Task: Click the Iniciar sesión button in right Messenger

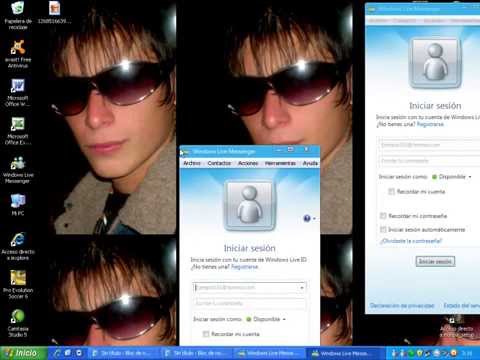Action: [435, 261]
